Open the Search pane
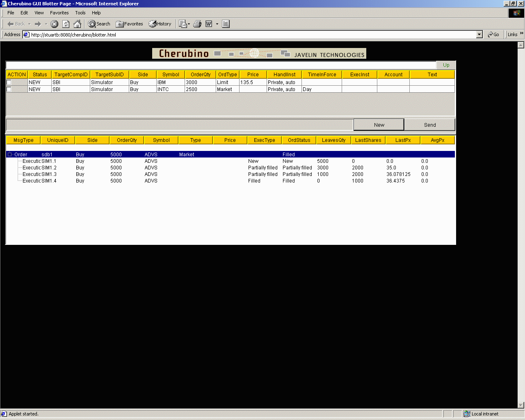 click(x=99, y=24)
